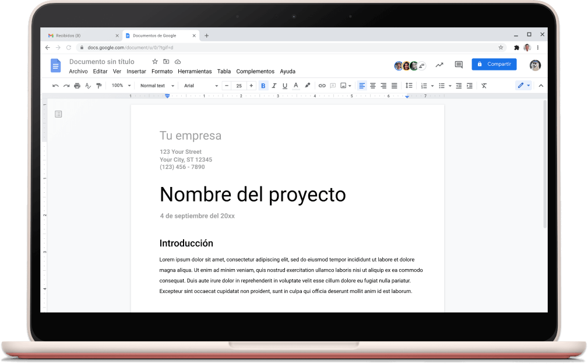Open the Arial font dropdown
Screen dimensions: 588x364
click(x=200, y=86)
